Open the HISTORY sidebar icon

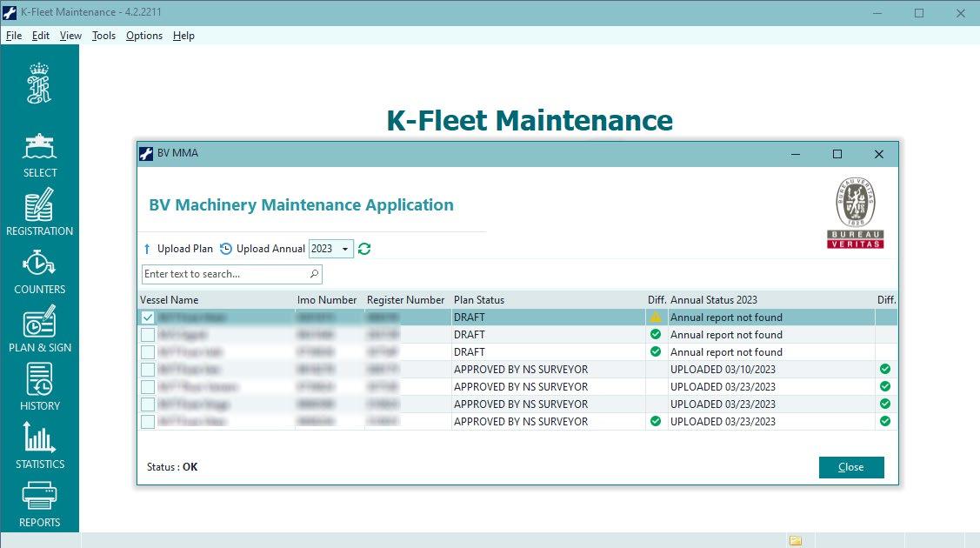tap(39, 387)
